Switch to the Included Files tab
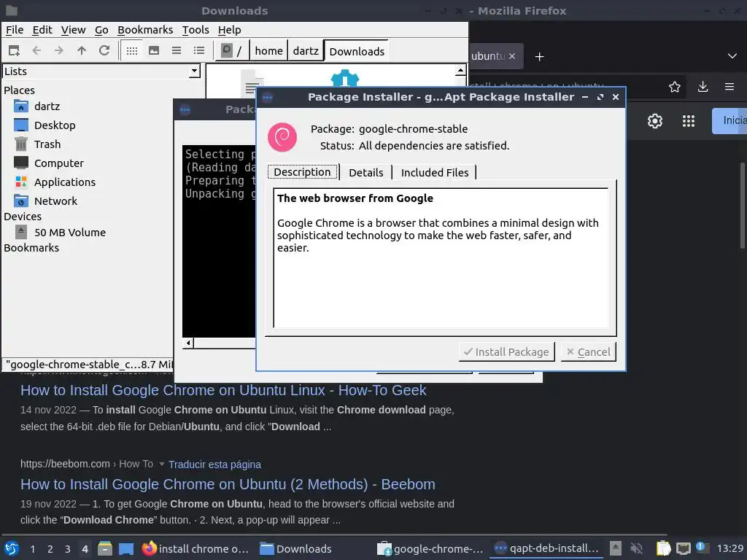 pyautogui.click(x=435, y=172)
